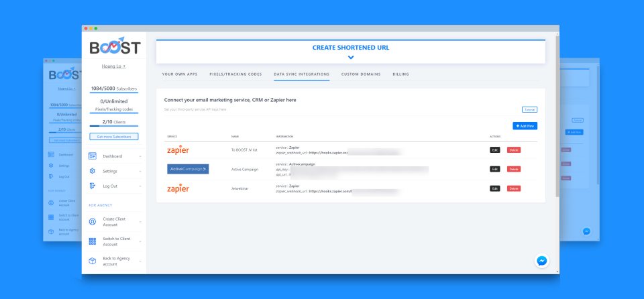Expand the Log Out menu chevron
Viewport: 644px width, 299px height.
click(140, 186)
